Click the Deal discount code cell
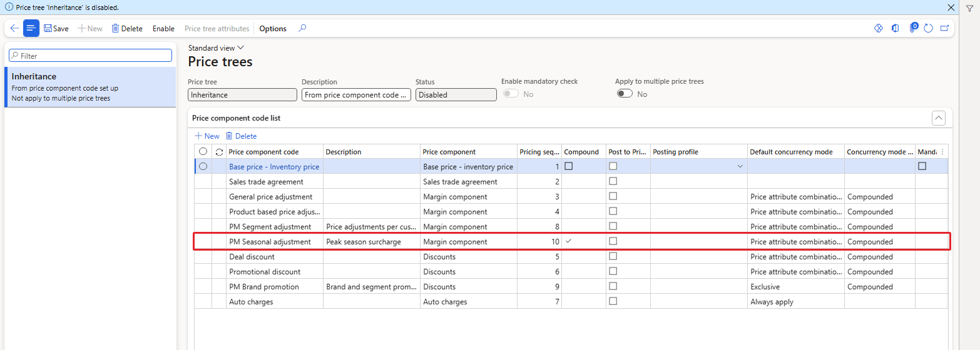 click(275, 257)
